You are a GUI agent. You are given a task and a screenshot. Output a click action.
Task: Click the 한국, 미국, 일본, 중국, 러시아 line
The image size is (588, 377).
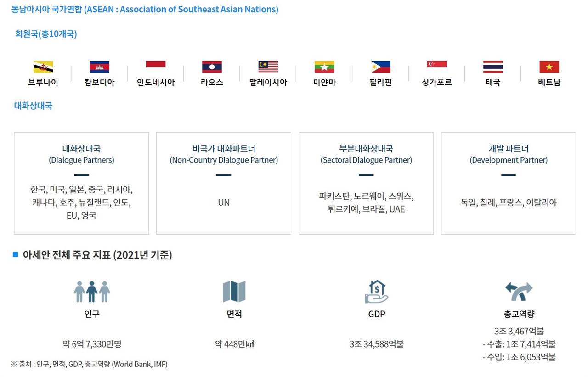coord(81,190)
